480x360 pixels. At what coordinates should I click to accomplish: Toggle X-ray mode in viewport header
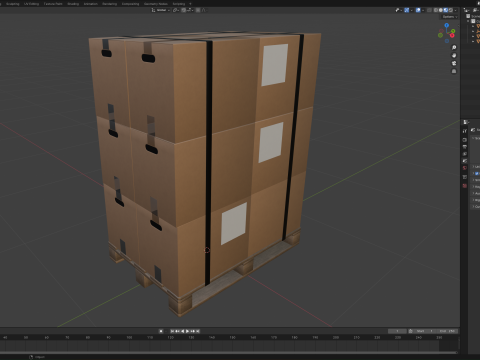[x=429, y=10]
